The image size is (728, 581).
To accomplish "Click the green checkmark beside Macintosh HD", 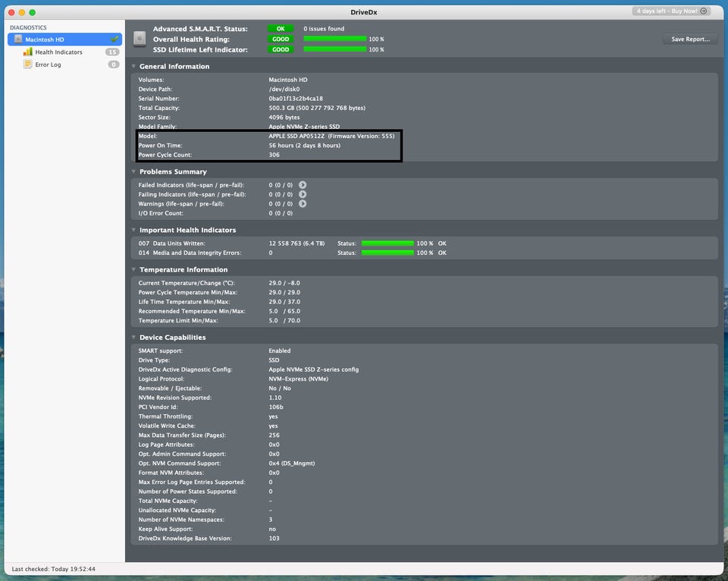I will click(x=114, y=39).
